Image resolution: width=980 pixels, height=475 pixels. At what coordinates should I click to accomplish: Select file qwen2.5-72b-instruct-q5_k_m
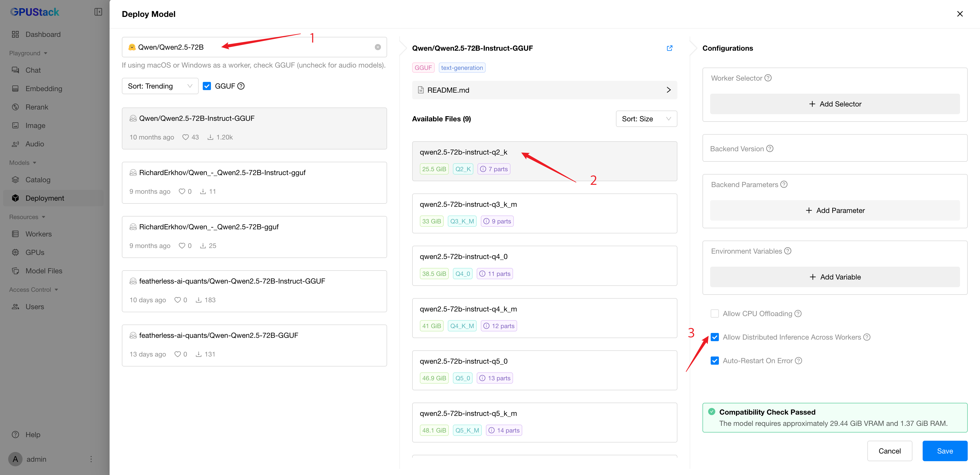(x=545, y=423)
